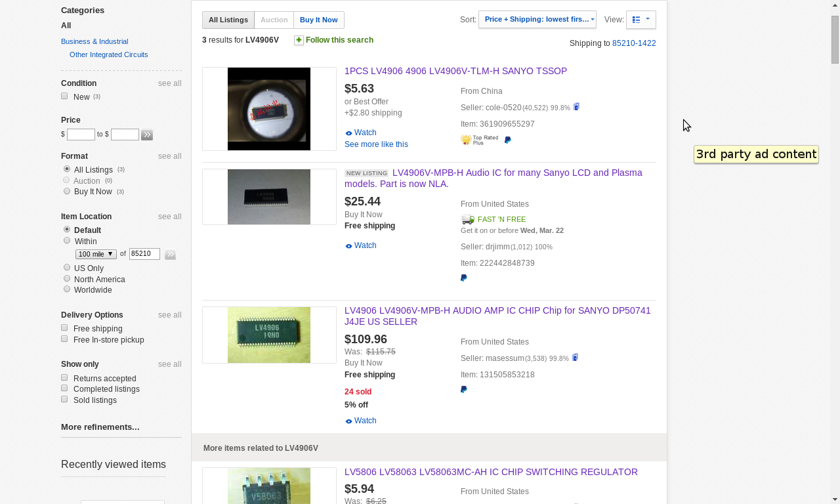840x504 pixels.
Task: Click the green Follow this search plus icon
Action: point(299,40)
